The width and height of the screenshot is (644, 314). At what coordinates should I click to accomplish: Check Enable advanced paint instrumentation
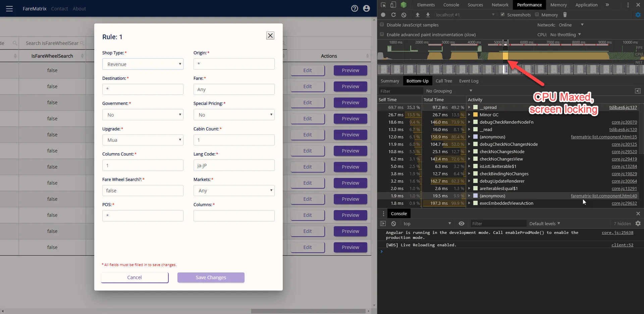382,34
